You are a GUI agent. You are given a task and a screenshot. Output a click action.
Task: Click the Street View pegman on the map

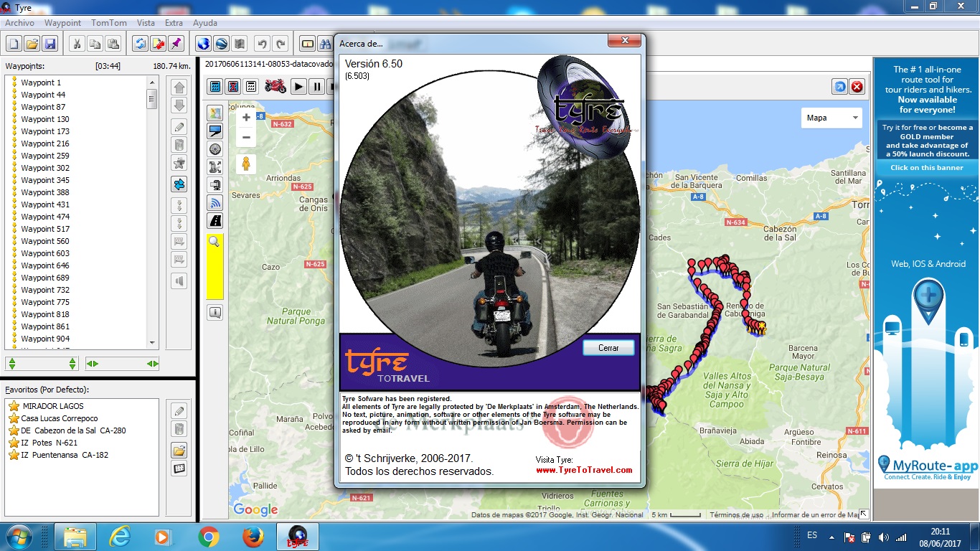246,164
